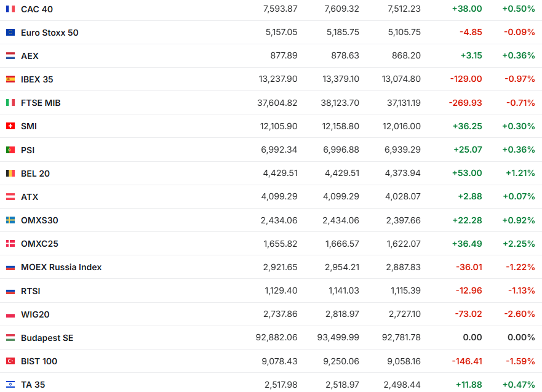Click the Hungarian flag beside Budapest SE
Image resolution: width=542 pixels, height=392 pixels.
tap(10, 338)
